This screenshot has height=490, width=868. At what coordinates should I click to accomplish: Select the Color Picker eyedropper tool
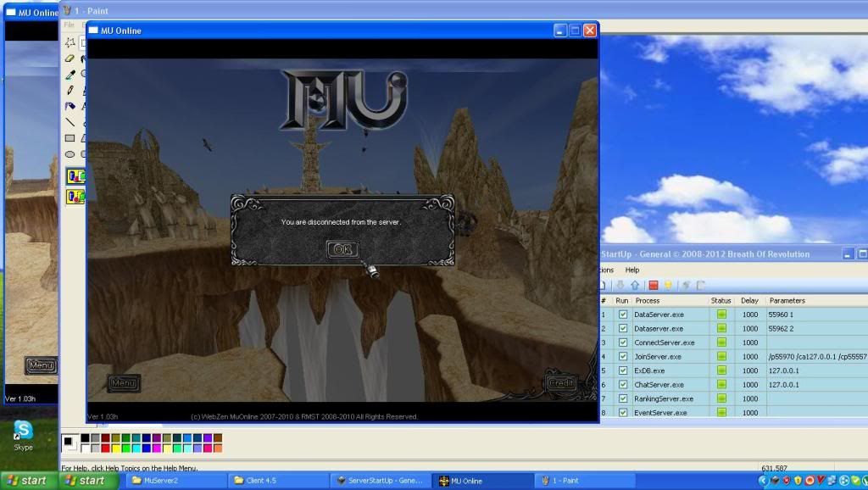coord(70,74)
